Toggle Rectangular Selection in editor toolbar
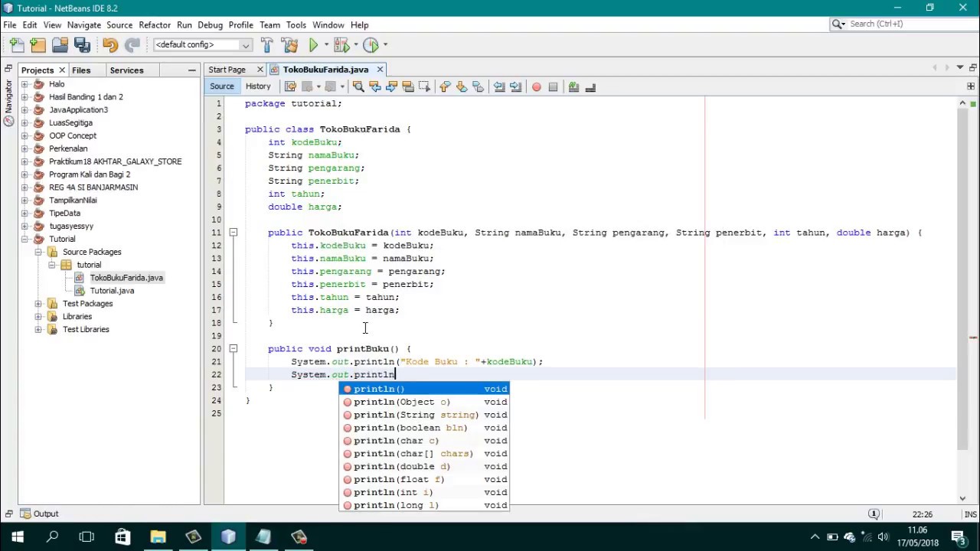 click(x=425, y=86)
